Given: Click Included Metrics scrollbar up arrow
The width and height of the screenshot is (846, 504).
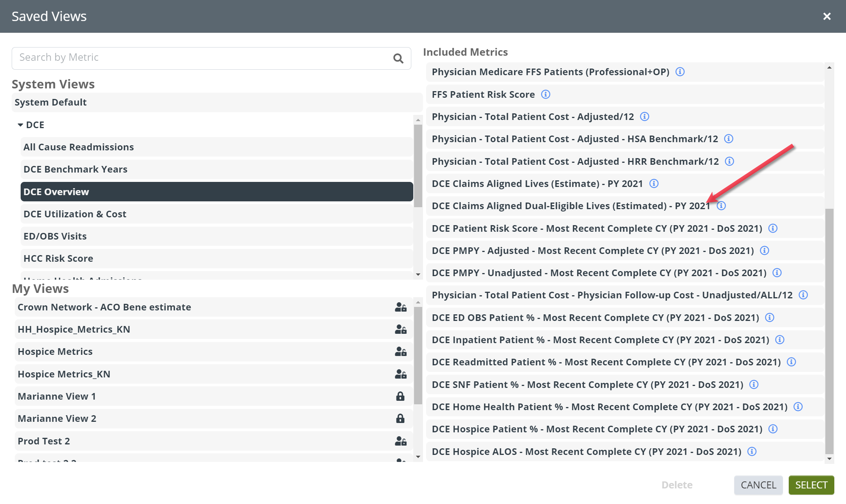Looking at the screenshot, I should point(829,67).
